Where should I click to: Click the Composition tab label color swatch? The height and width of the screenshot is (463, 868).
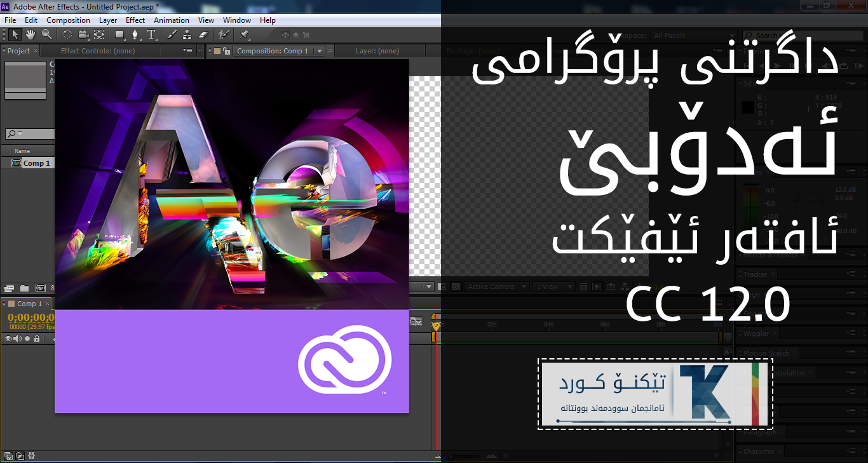(x=217, y=51)
